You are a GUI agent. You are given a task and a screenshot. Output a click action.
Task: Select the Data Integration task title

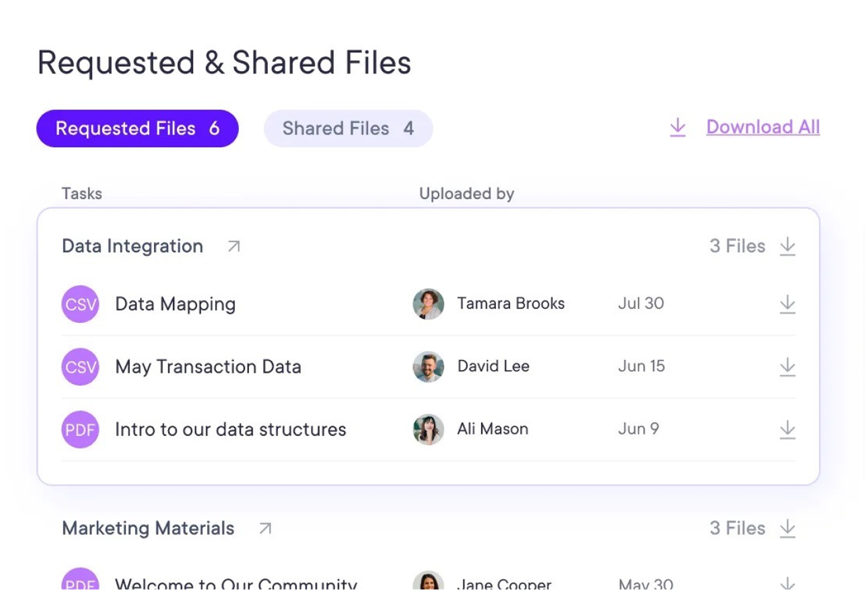(x=133, y=246)
